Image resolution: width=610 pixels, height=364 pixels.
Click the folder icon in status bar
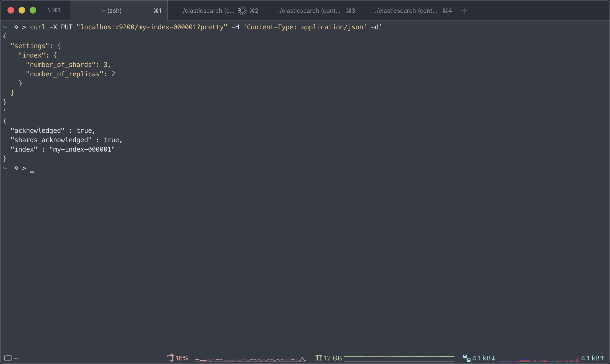click(x=8, y=358)
